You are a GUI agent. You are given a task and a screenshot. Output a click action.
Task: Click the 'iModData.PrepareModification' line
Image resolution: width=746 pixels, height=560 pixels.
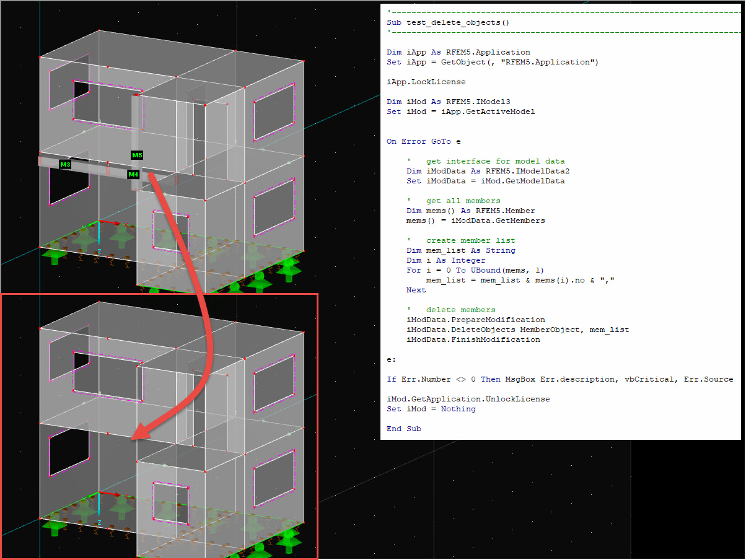pos(476,320)
